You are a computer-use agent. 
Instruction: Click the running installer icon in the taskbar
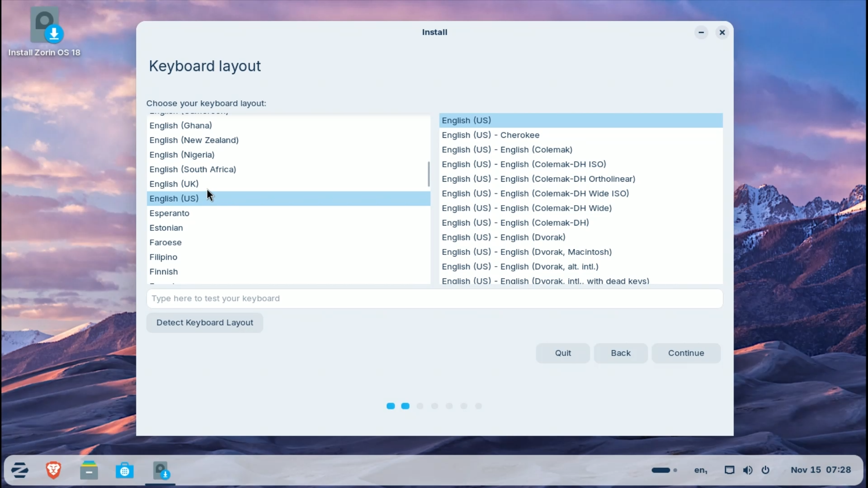tap(160, 472)
